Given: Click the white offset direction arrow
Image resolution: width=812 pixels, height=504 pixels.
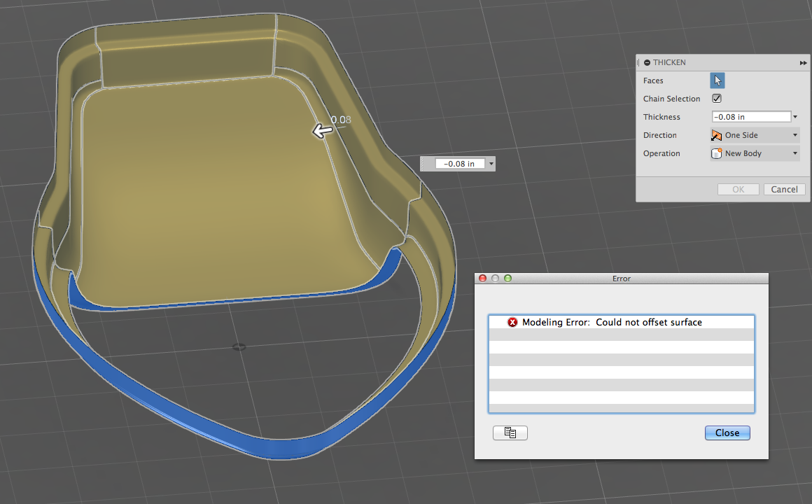Looking at the screenshot, I should tap(321, 130).
